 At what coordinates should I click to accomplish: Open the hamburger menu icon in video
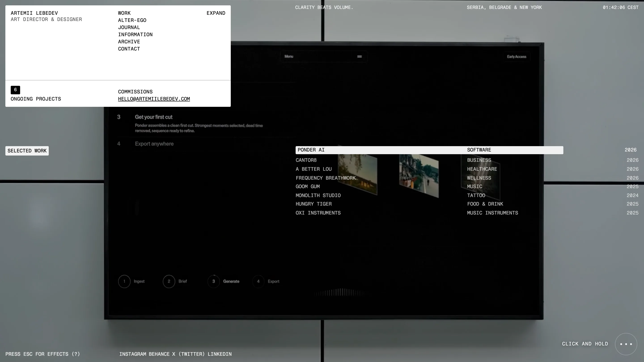[359, 57]
